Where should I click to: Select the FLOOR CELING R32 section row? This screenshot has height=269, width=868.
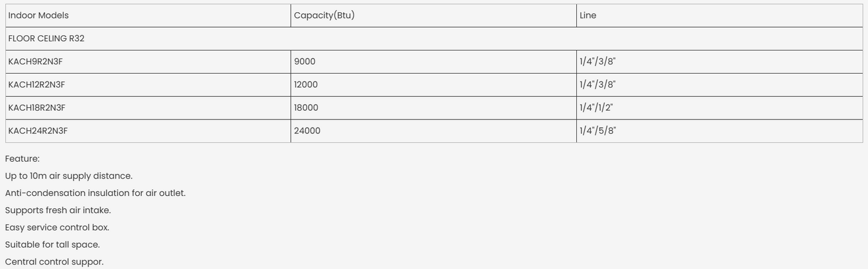click(x=46, y=39)
